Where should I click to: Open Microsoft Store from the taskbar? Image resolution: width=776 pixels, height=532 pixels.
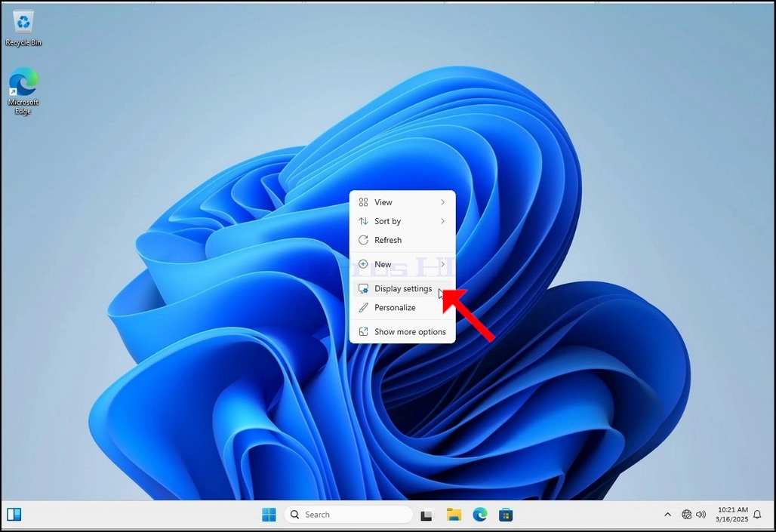click(505, 515)
